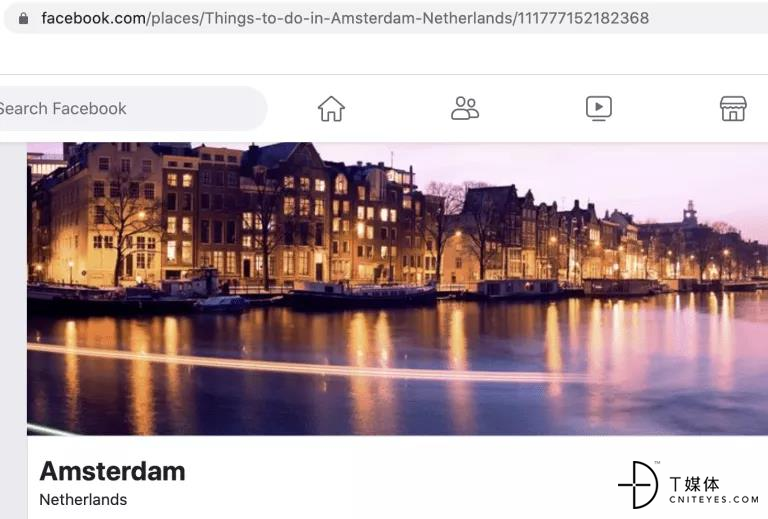Click the Netherlands subtitle text
Viewport: 768px width, 519px height.
coord(83,499)
